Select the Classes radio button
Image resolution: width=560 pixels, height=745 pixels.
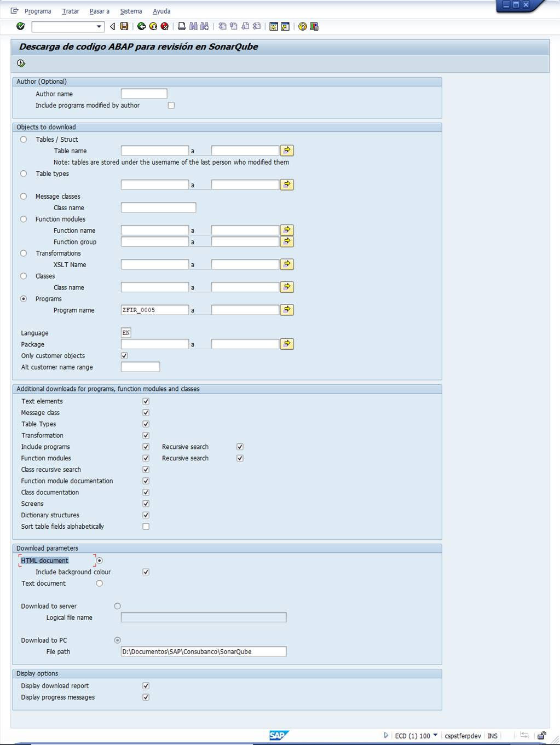[24, 276]
